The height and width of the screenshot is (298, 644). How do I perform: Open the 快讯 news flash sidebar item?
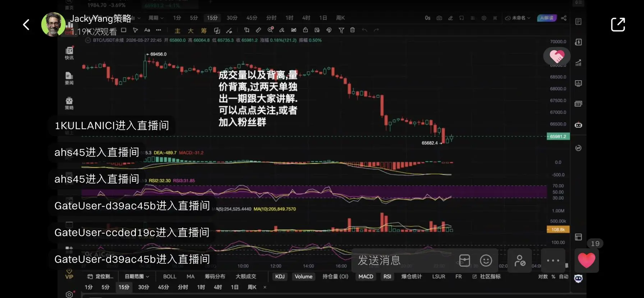pyautogui.click(x=69, y=53)
